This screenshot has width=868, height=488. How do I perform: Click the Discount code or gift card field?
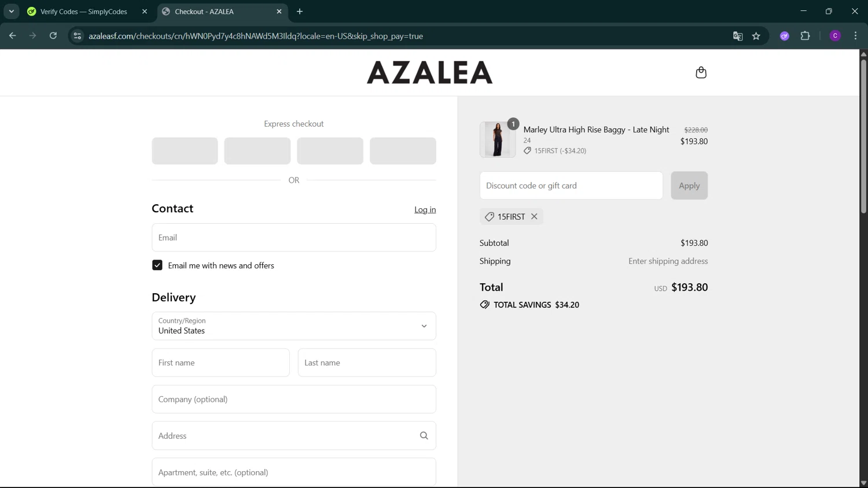pos(571,186)
